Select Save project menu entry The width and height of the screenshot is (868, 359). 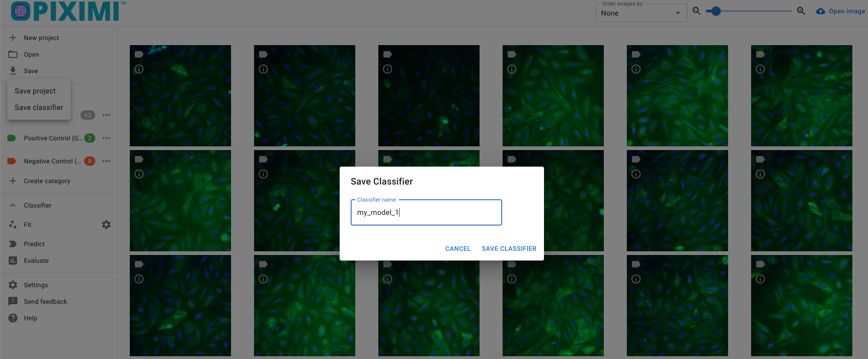[39, 91]
